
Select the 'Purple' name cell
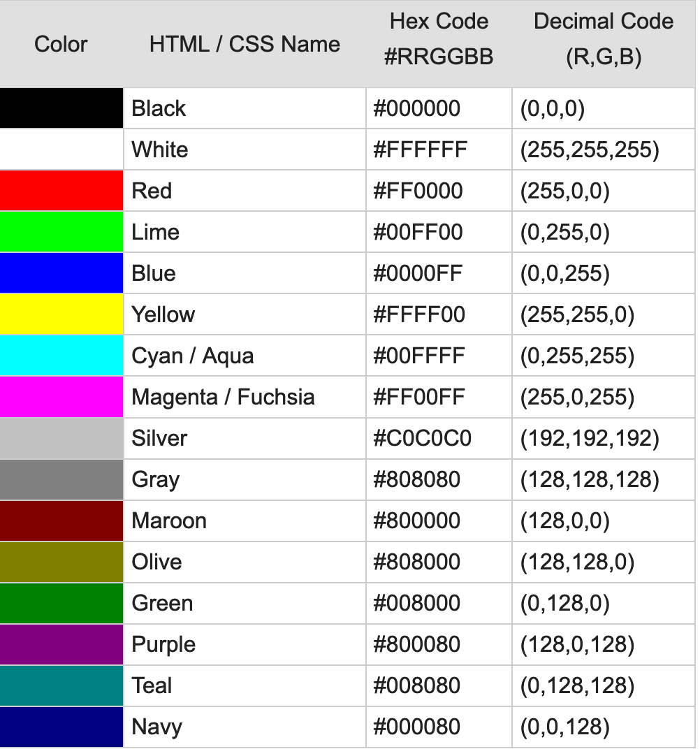click(x=245, y=644)
